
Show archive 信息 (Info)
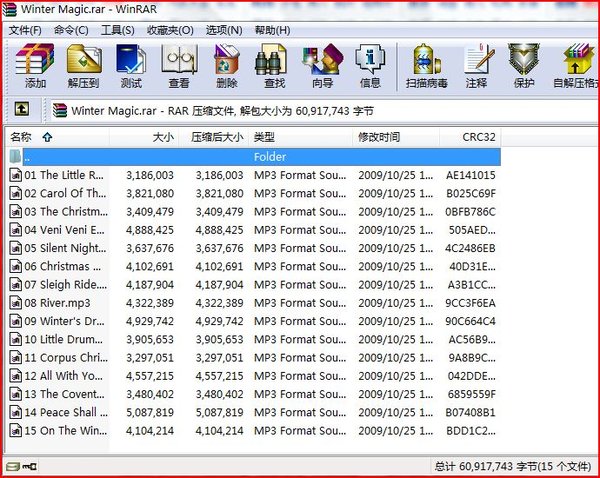point(370,66)
